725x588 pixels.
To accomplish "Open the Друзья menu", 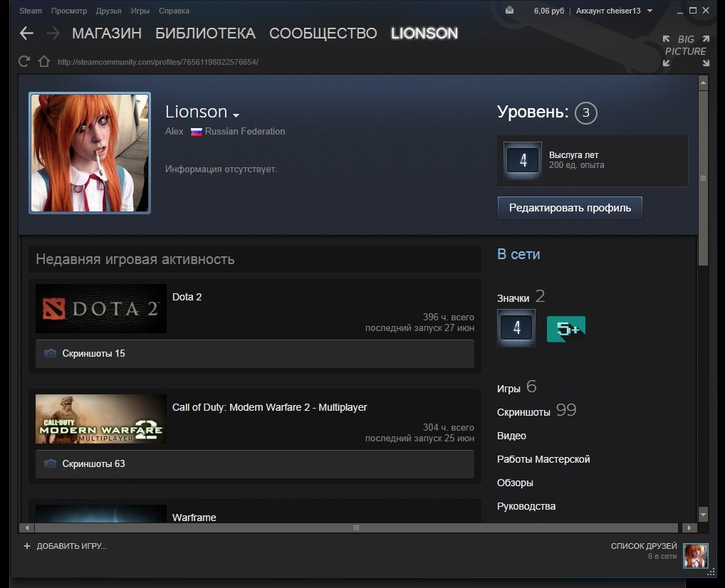I will [109, 11].
